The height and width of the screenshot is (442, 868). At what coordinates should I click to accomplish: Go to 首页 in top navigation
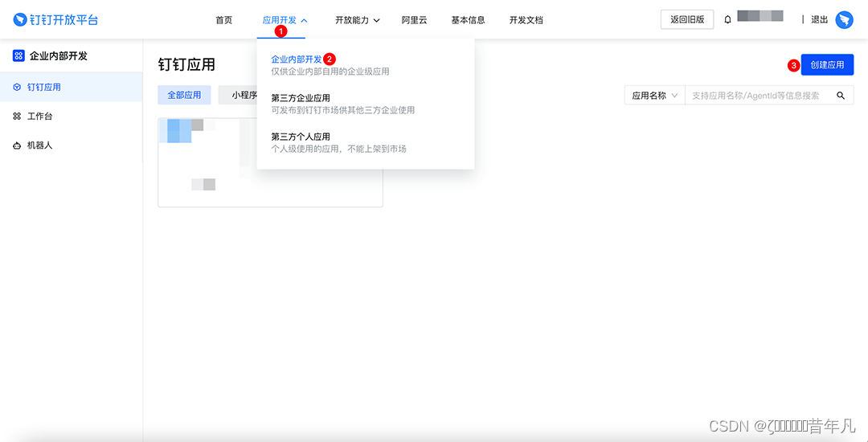coord(223,20)
